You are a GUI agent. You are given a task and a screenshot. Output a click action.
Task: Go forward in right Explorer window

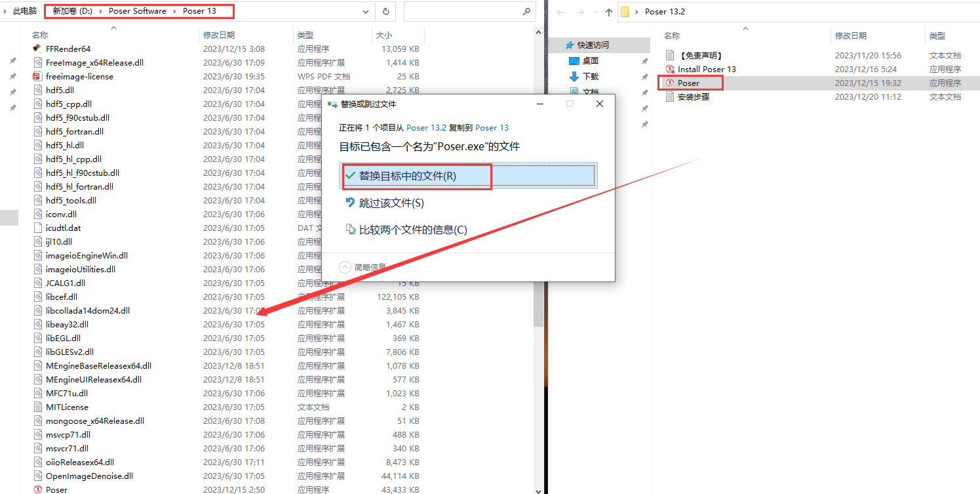[579, 12]
